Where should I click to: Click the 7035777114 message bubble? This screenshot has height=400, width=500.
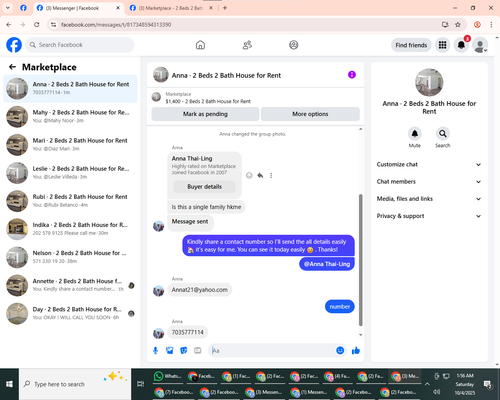[187, 332]
